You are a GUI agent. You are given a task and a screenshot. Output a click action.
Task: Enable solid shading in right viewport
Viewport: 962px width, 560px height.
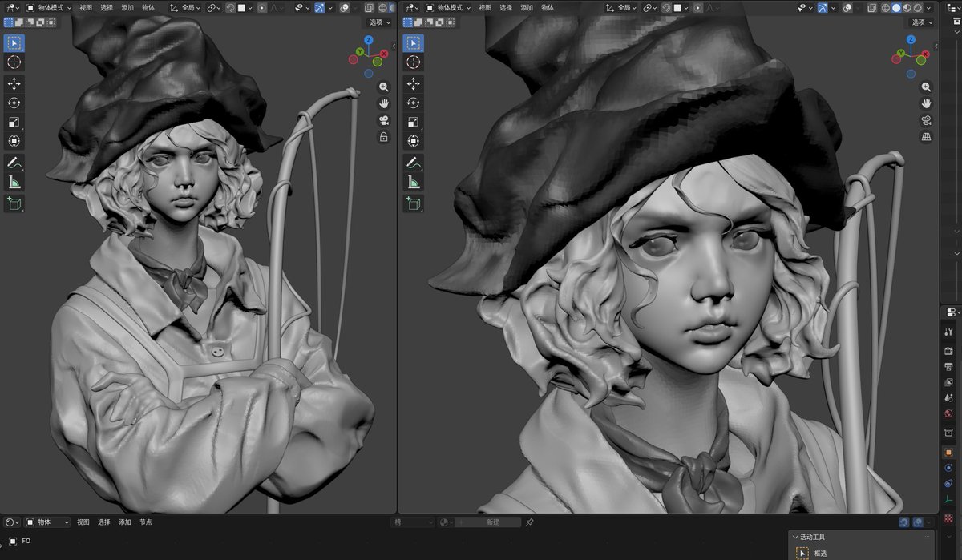(897, 7)
